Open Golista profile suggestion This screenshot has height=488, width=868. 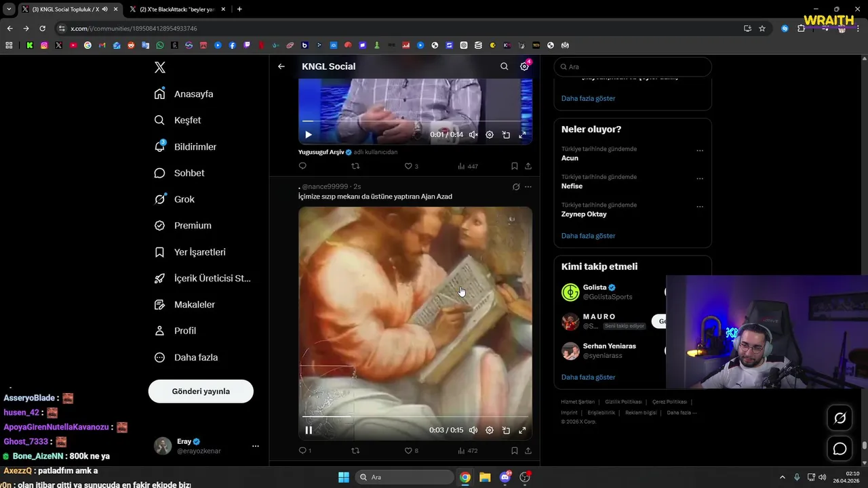click(595, 287)
